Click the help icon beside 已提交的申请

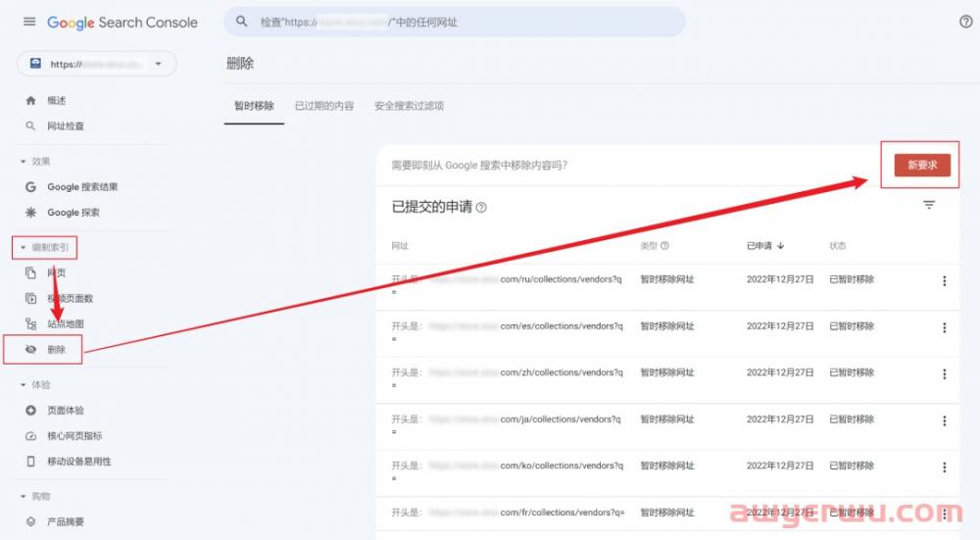(481, 208)
